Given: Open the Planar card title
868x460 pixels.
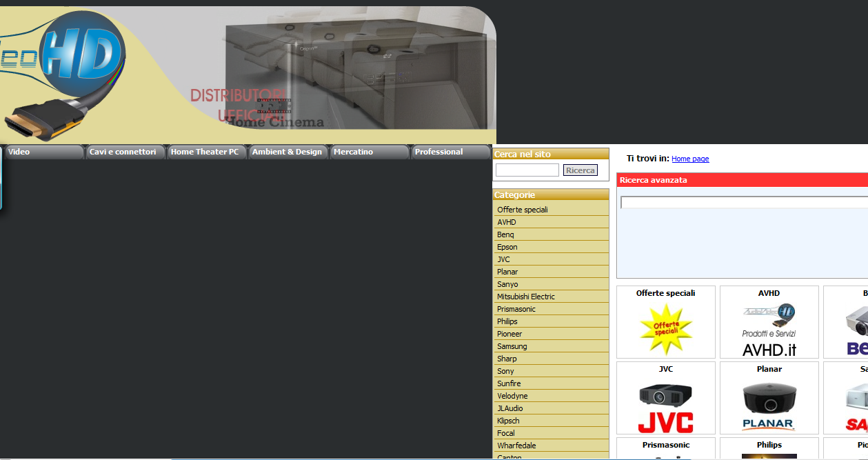Looking at the screenshot, I should pyautogui.click(x=769, y=369).
